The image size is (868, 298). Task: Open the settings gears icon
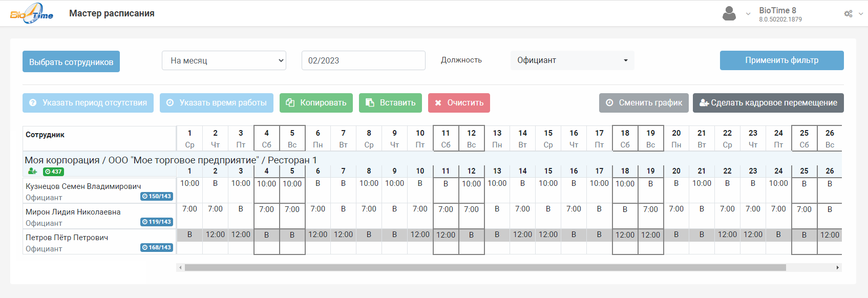pos(848,14)
